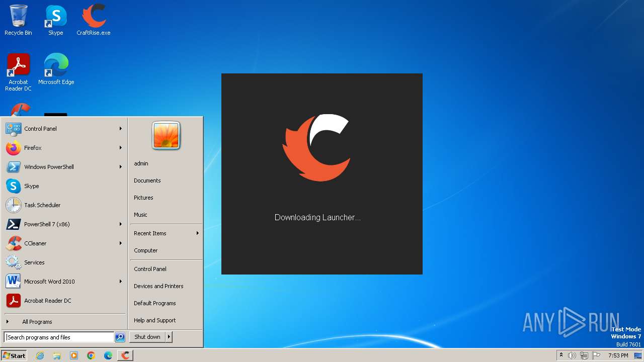Click the Action Center flag tray icon
This screenshot has height=362, width=644.
click(596, 355)
